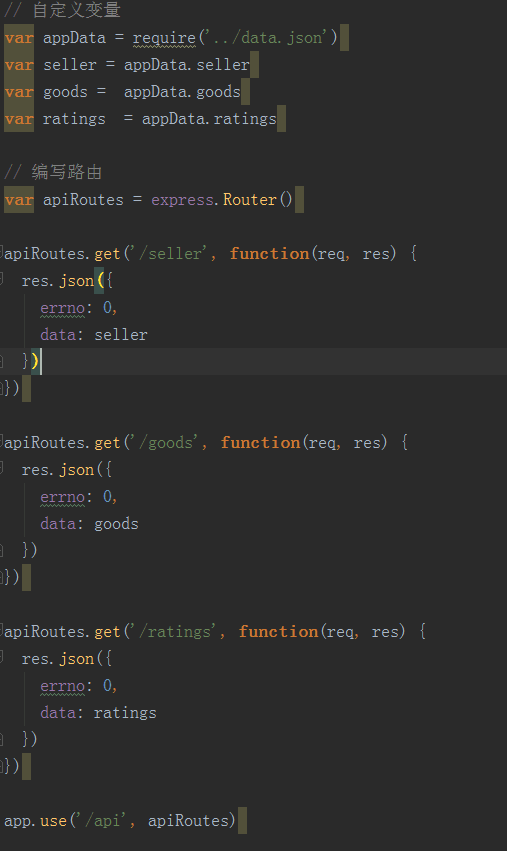Click 'appData.goods' assignment value
The height and width of the screenshot is (851, 507).
click(182, 92)
